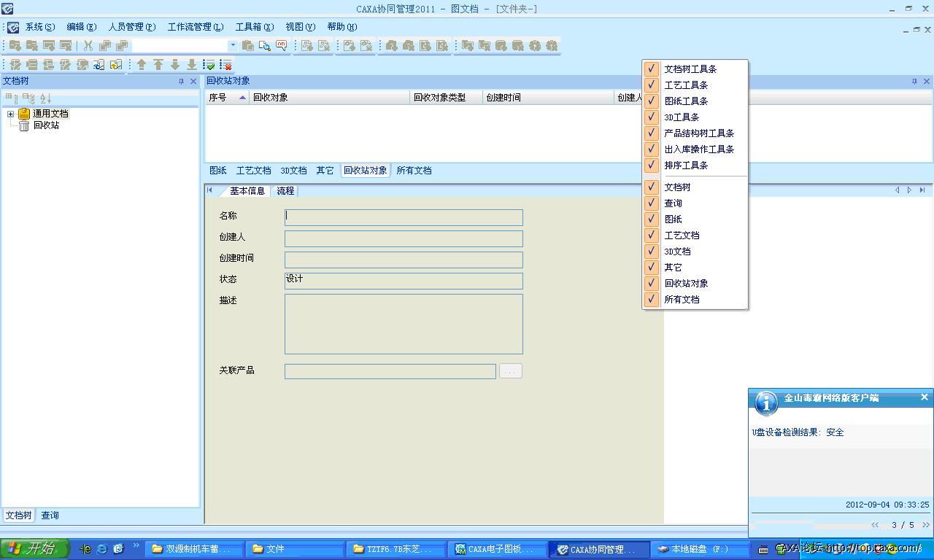Toggle the 查询 checkbox in the menu
This screenshot has height=560, width=934.
pos(652,203)
